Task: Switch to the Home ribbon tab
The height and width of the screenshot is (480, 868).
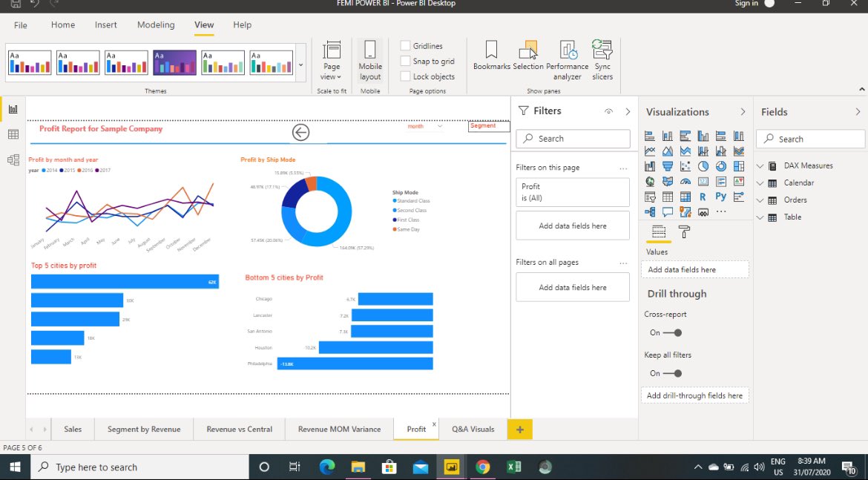Action: coord(63,25)
